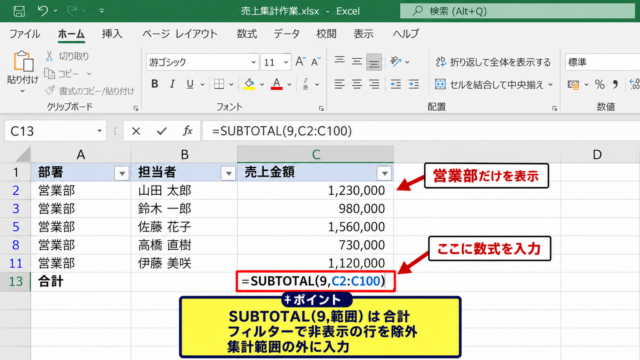Image resolution: width=640 pixels, height=360 pixels.
Task: Click the fx insert function icon
Action: tap(187, 131)
